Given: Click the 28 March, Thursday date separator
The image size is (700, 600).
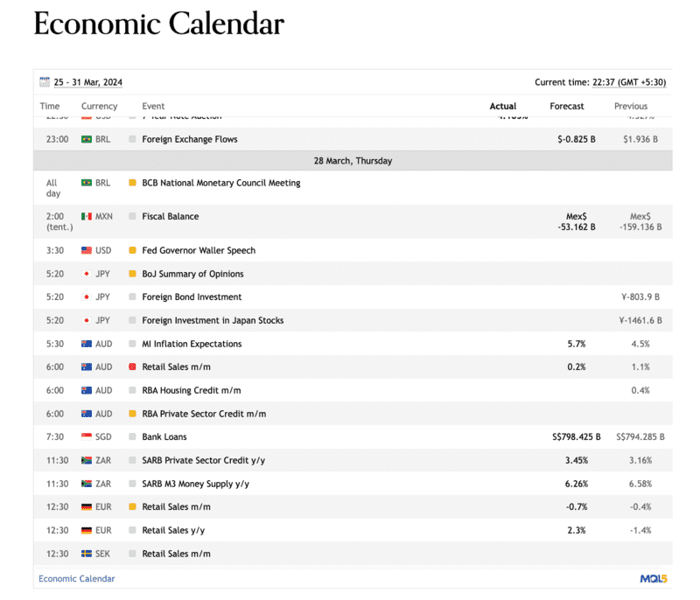Looking at the screenshot, I should click(353, 161).
